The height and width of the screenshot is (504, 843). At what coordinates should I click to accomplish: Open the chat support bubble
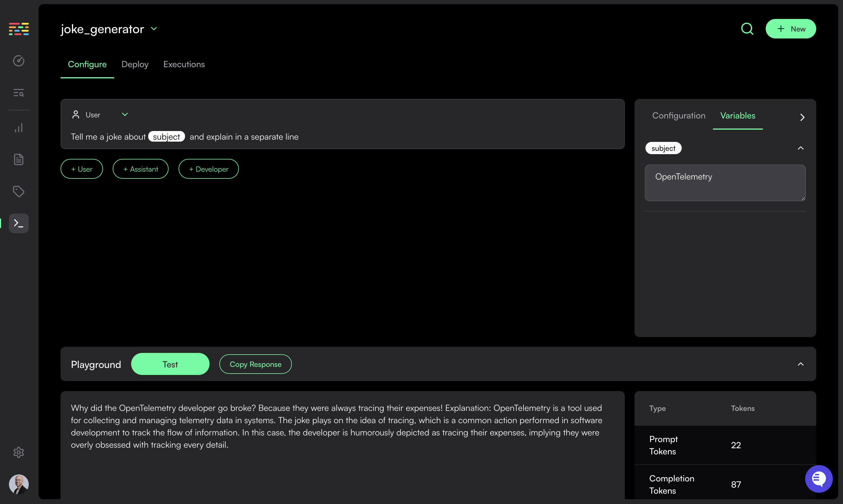(x=818, y=479)
